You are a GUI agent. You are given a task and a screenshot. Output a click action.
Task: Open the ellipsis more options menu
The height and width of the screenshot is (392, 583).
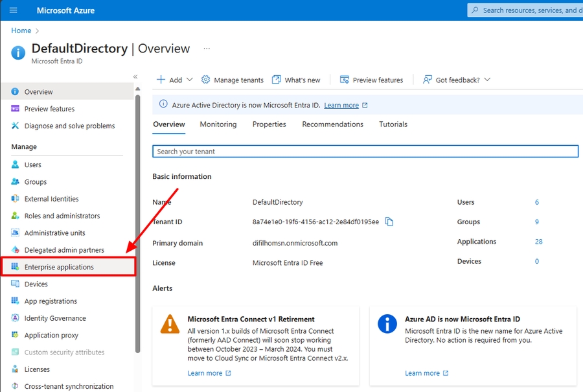[x=207, y=49]
